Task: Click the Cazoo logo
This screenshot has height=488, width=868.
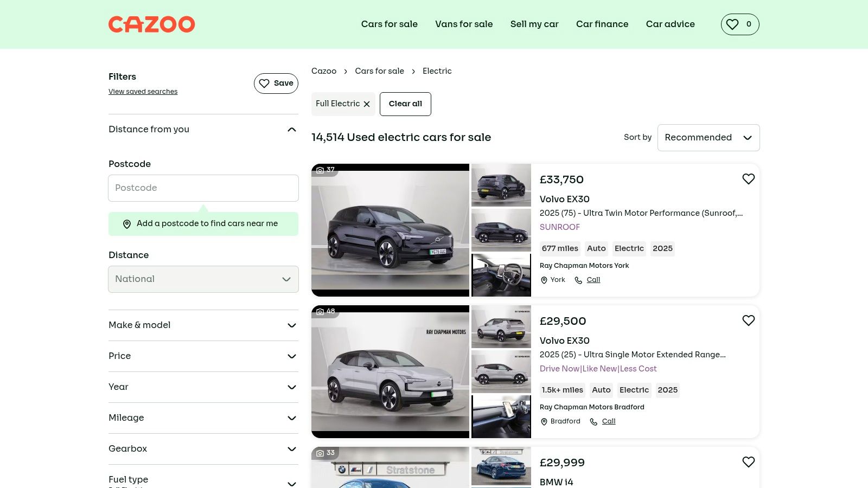Action: [151, 24]
